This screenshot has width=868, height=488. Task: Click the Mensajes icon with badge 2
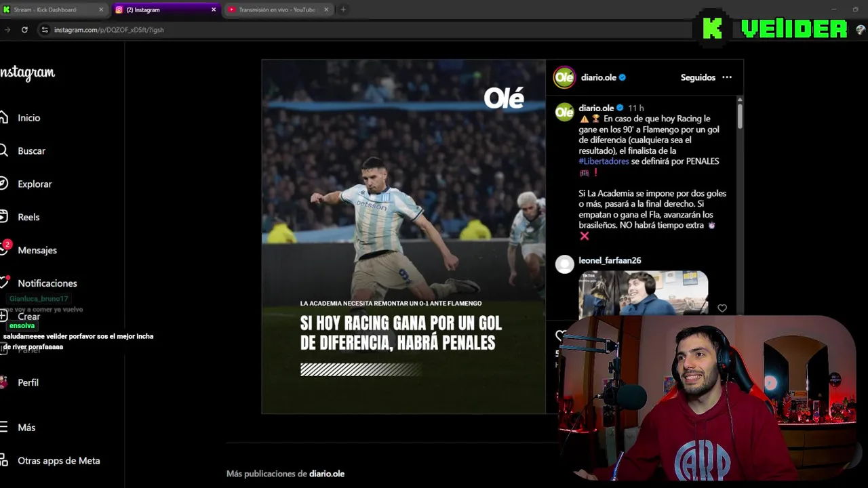coord(4,249)
